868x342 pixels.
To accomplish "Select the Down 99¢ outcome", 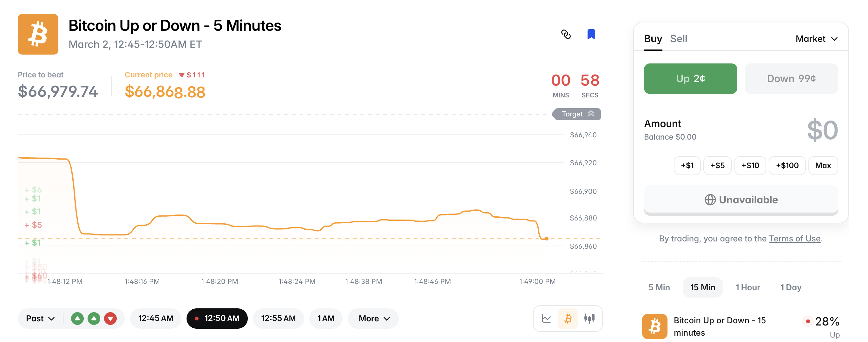I will 791,78.
